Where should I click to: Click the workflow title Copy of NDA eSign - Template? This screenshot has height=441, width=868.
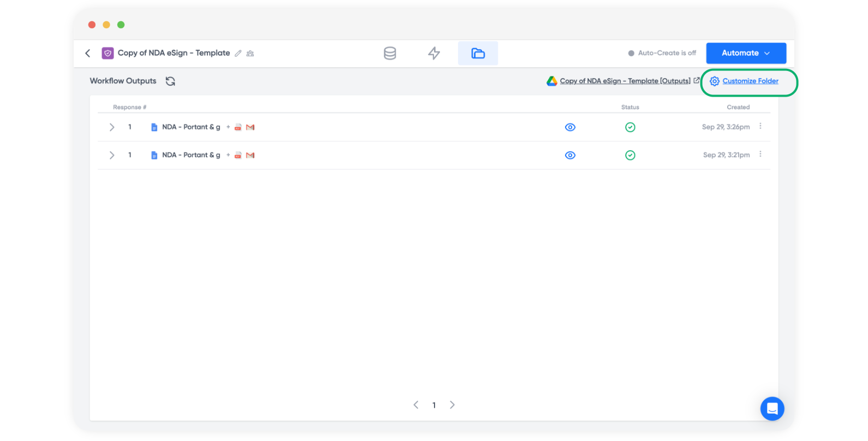(x=174, y=53)
